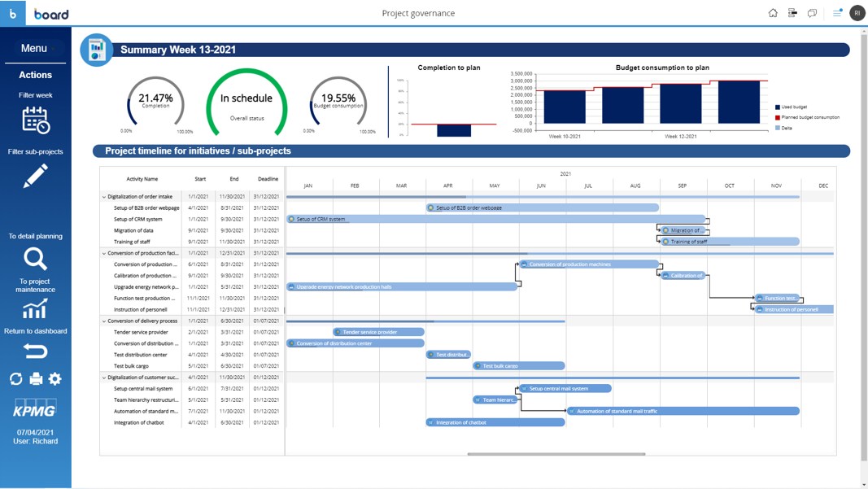
Task: Open the chat comments icon in top bar
Action: (812, 13)
